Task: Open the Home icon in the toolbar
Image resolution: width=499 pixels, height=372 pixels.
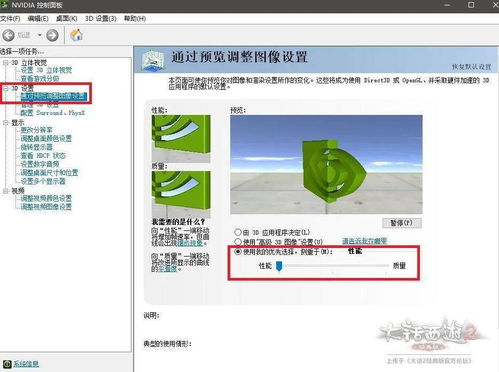Action: pos(76,35)
